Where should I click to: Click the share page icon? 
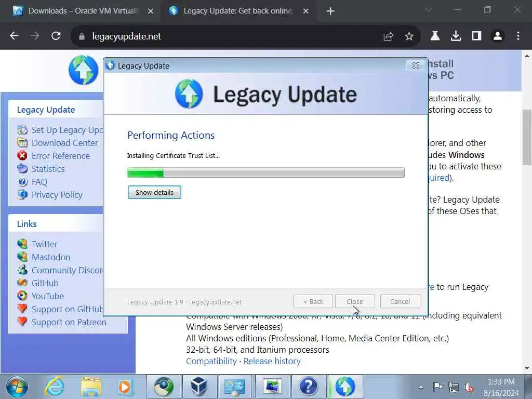[388, 36]
